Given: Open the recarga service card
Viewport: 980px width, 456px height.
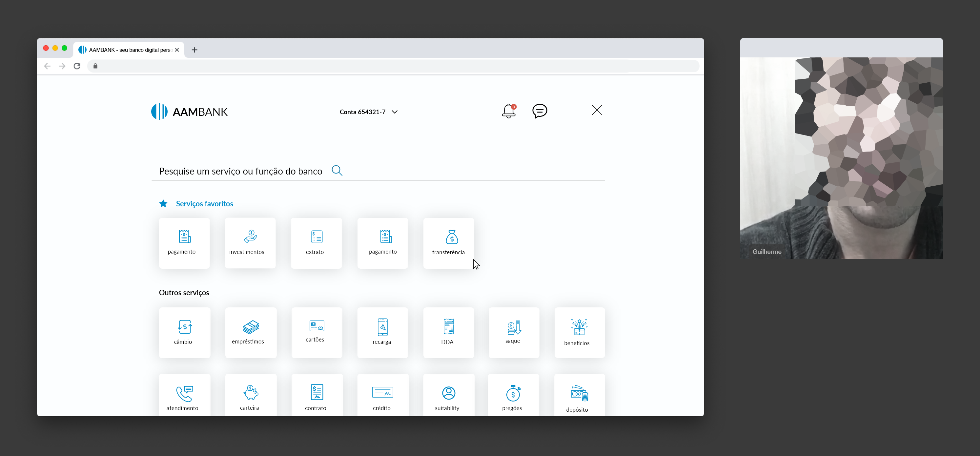Looking at the screenshot, I should tap(383, 333).
